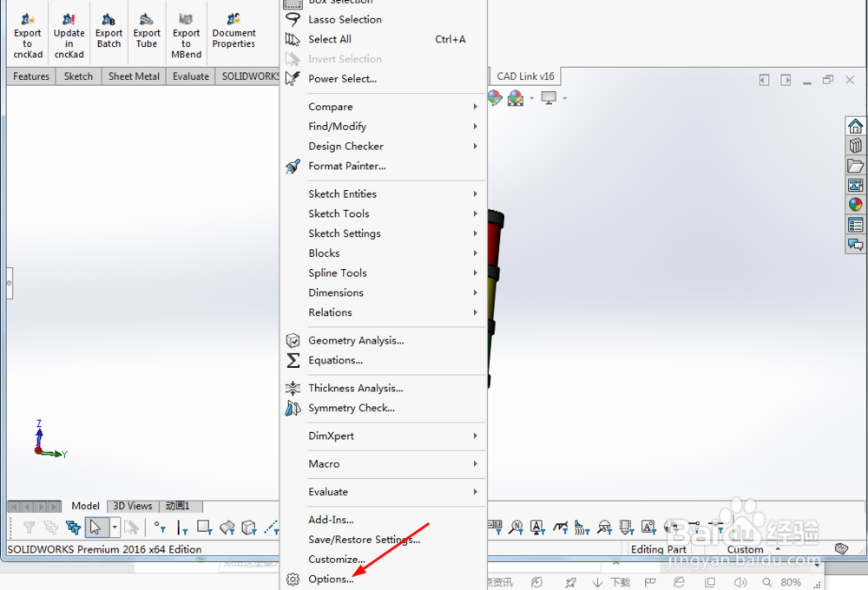Viewport: 868px width, 590px height.
Task: Click the Filter Cosmetic Threads icon
Action: coord(626,528)
